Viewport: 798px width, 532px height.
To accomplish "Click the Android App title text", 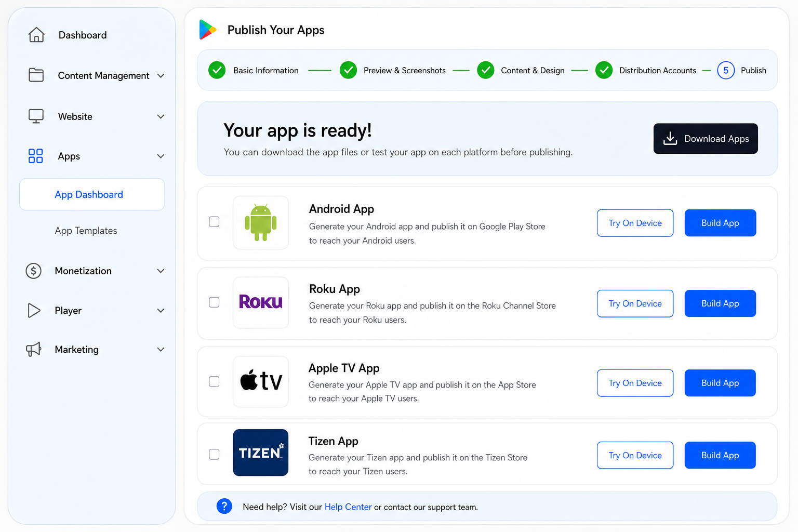I will (341, 209).
